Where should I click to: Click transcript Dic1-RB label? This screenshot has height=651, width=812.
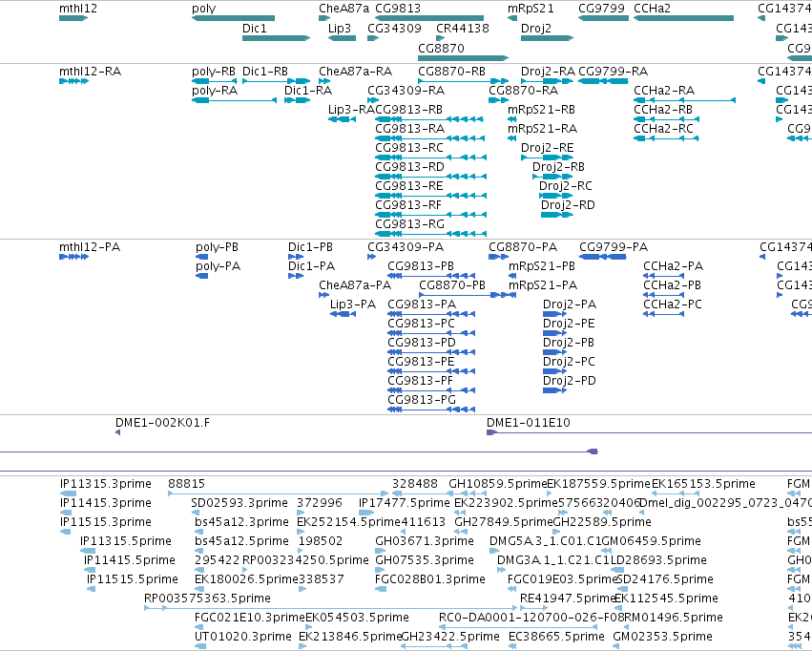(x=265, y=71)
